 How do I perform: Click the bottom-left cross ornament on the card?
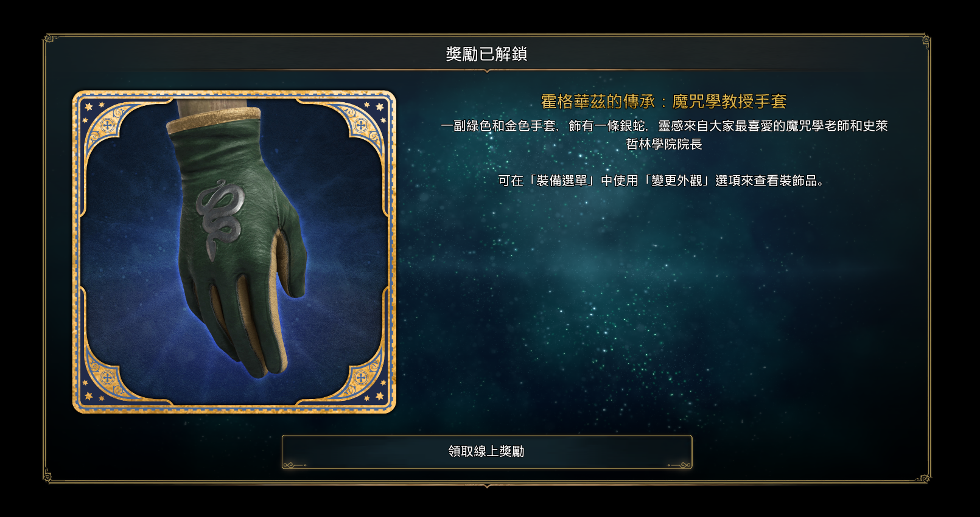[107, 378]
